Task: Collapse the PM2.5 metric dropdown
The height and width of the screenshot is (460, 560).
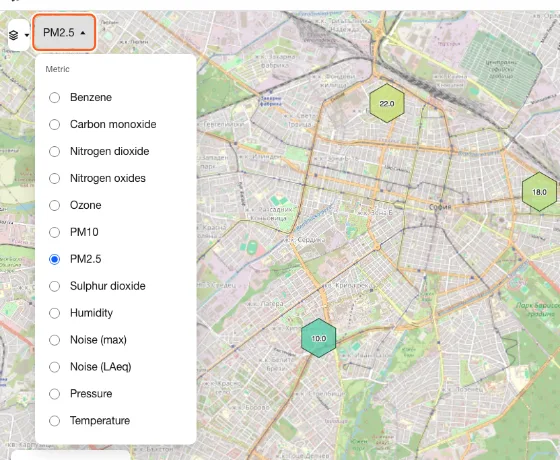Action: (x=64, y=32)
